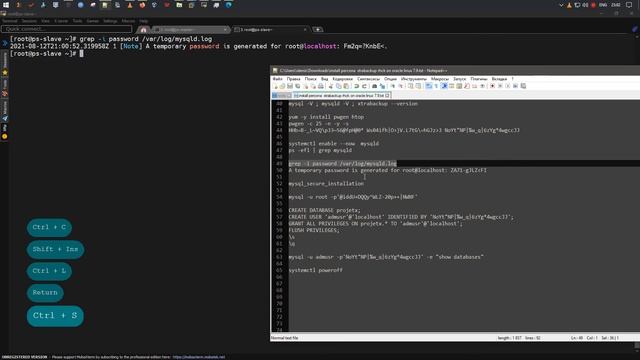This screenshot has height=360, width=640.
Task: Click the star favorites icon in MobaXterm sidebar
Action: pos(5,72)
